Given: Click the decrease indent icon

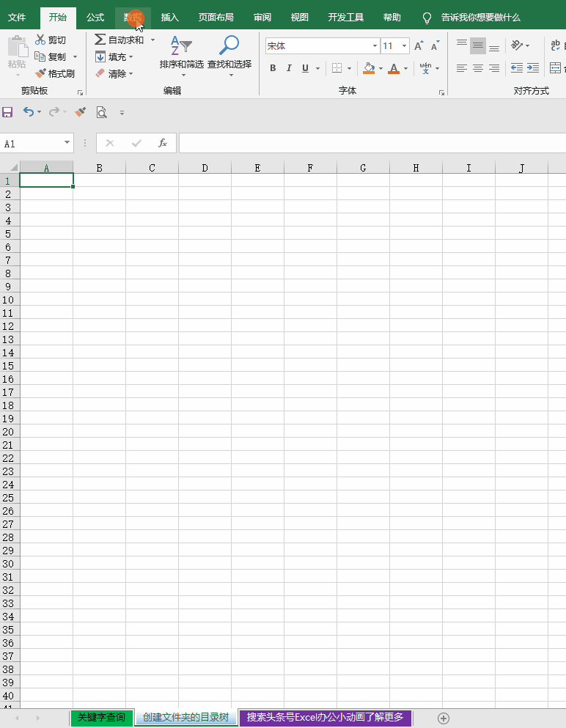Looking at the screenshot, I should 517,68.
